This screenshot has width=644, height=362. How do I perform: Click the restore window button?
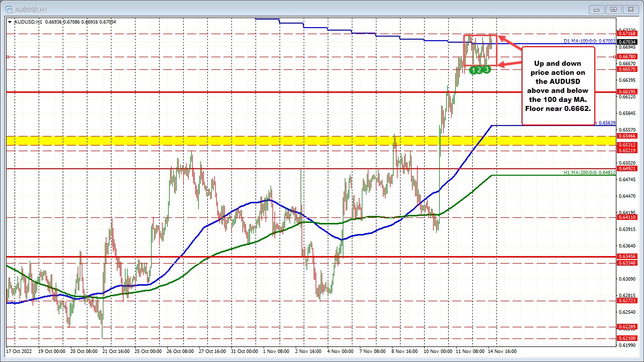point(613,9)
